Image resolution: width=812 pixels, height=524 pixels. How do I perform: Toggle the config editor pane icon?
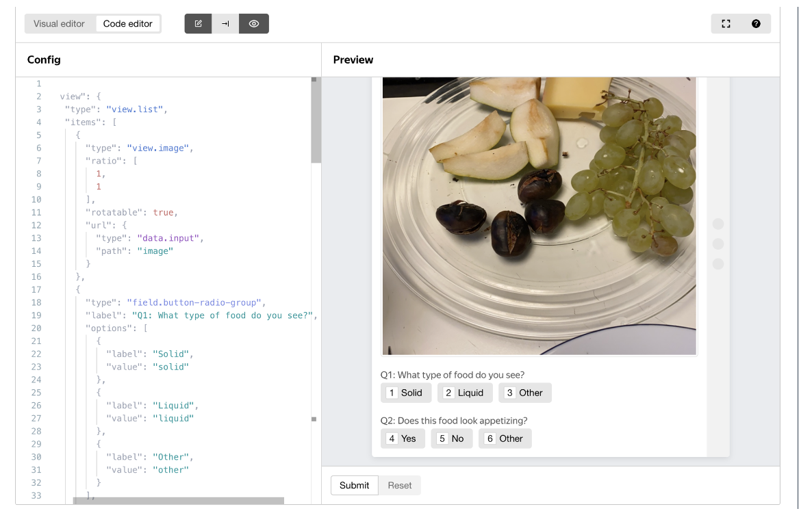199,24
